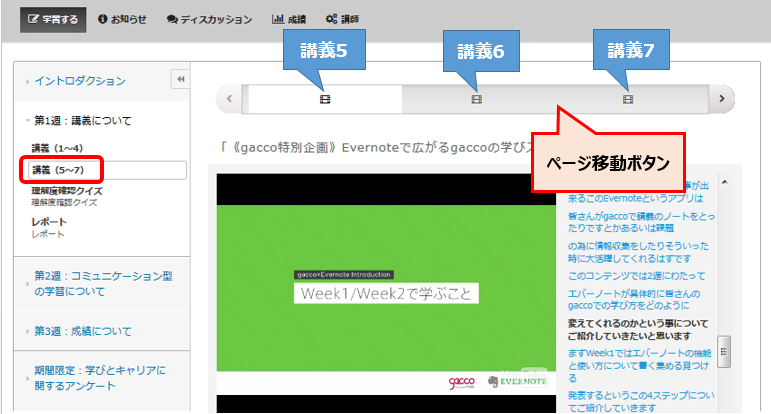Open the 講師 tab
This screenshot has width=771, height=414.
(x=342, y=19)
